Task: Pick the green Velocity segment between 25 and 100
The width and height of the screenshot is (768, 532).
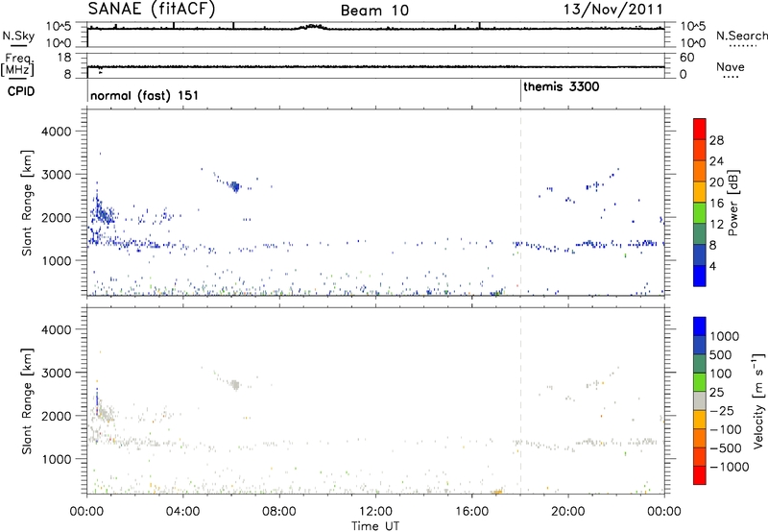Action: (x=700, y=382)
